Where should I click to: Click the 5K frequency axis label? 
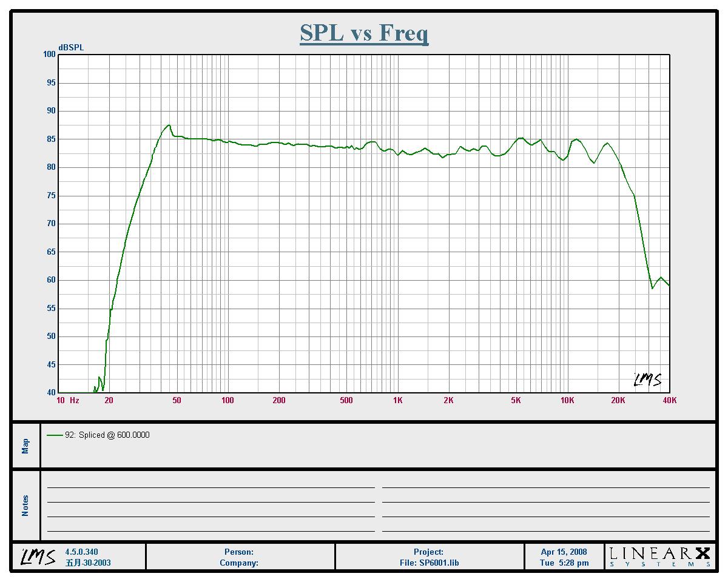tap(516, 401)
